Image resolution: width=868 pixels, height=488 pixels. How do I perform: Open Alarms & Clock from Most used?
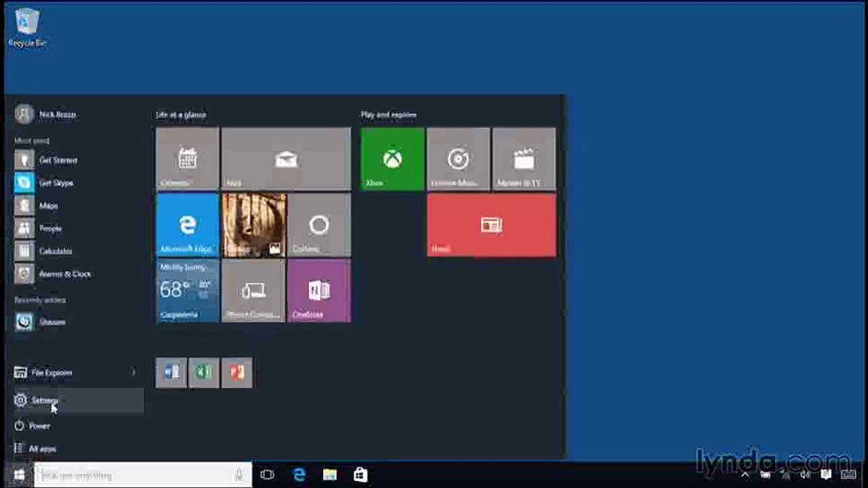click(53, 274)
